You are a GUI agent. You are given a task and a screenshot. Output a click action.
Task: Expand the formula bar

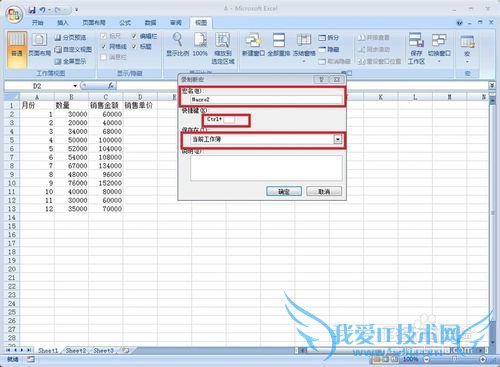[x=492, y=86]
